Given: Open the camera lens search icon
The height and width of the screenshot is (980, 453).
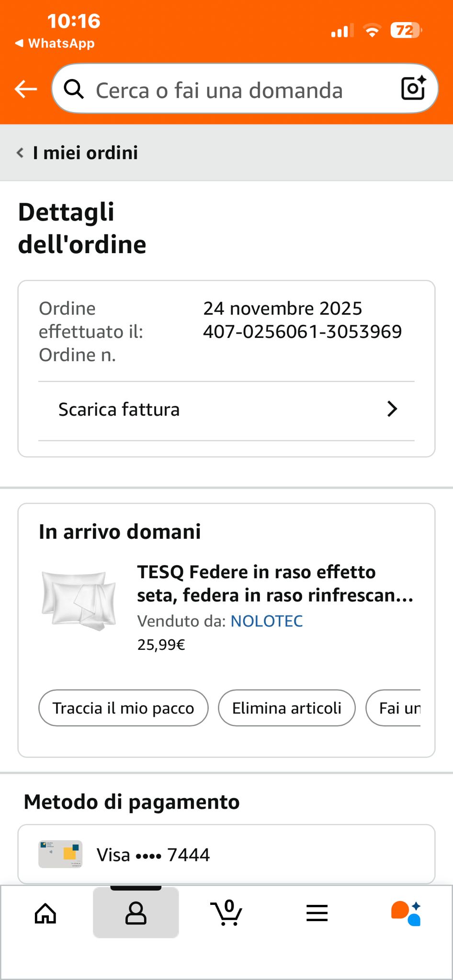Looking at the screenshot, I should [413, 88].
